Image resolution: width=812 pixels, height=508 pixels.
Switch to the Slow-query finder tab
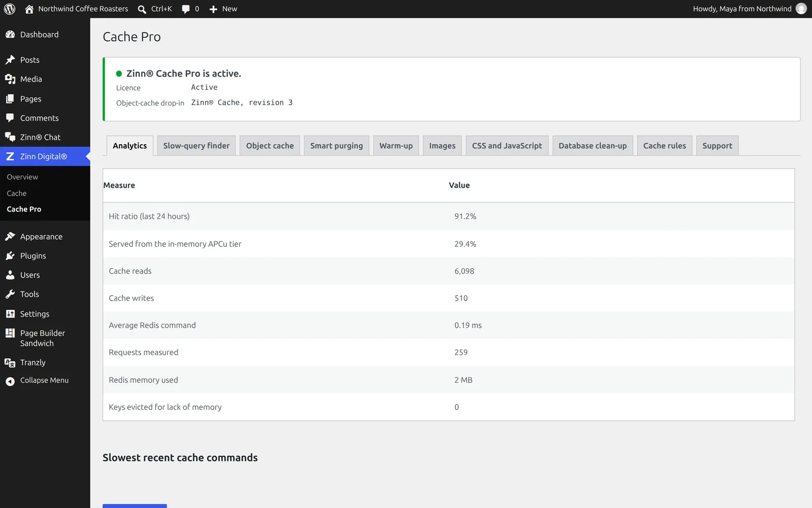click(196, 146)
